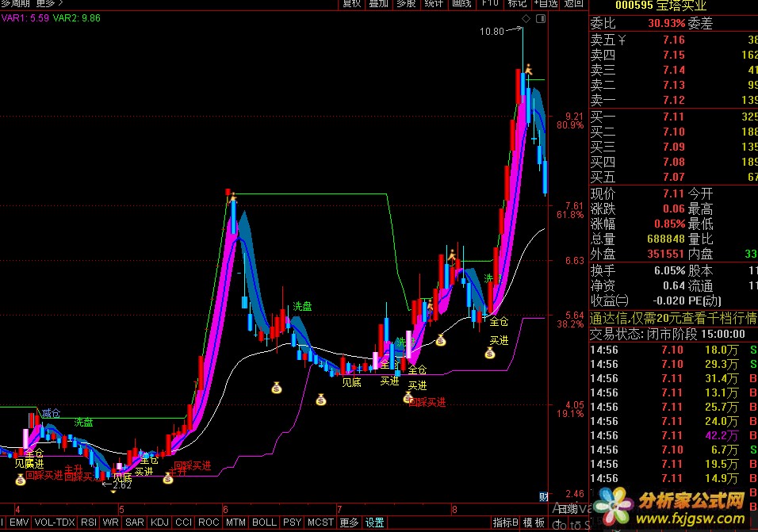Click the runner icon near the 6.63 level
This screenshot has width=758, height=532.
coord(452,255)
